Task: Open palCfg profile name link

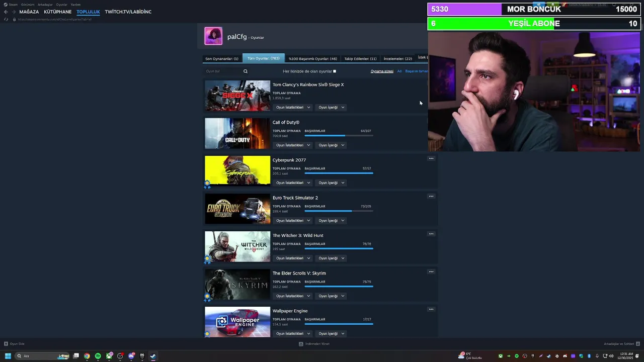Action: [237, 37]
